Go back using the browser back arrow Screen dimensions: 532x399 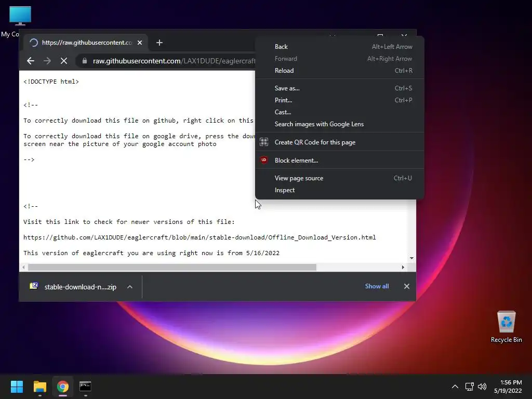click(31, 61)
